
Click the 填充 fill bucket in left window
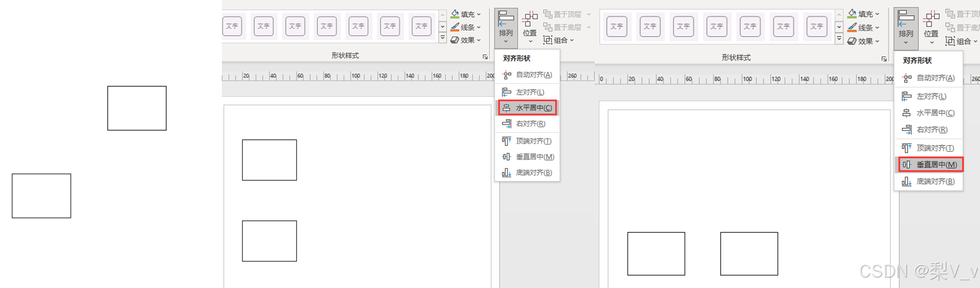coord(455,14)
